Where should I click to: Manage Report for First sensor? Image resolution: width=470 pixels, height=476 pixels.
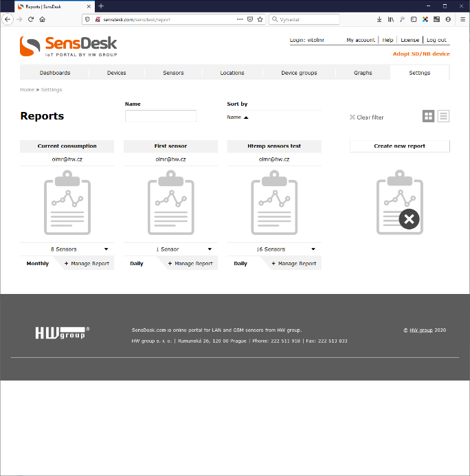coord(190,264)
